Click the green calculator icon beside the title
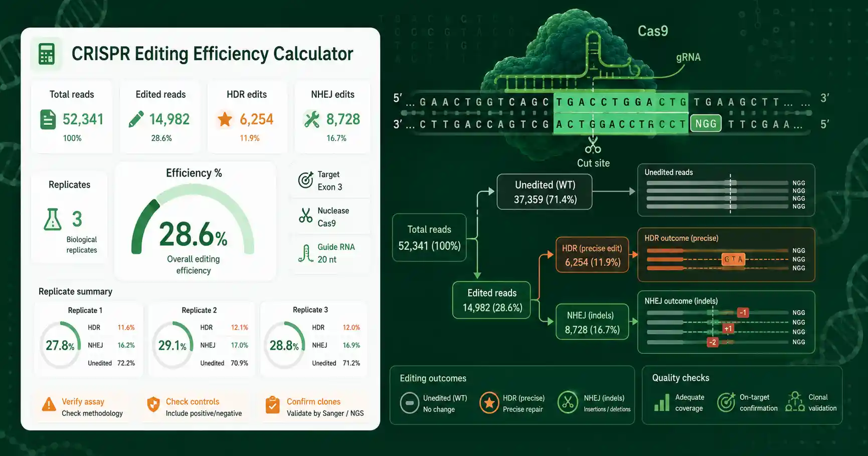 [x=47, y=54]
